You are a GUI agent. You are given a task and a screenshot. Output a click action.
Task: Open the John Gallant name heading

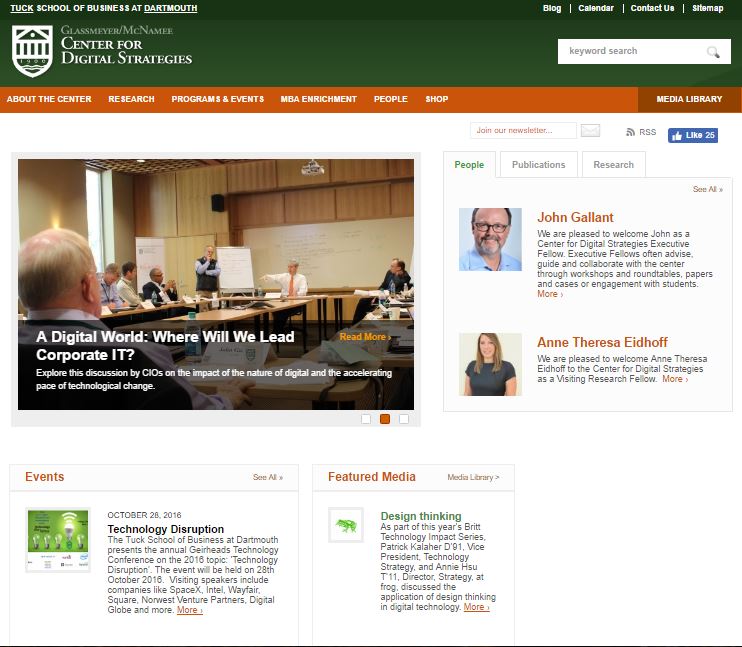(x=575, y=217)
